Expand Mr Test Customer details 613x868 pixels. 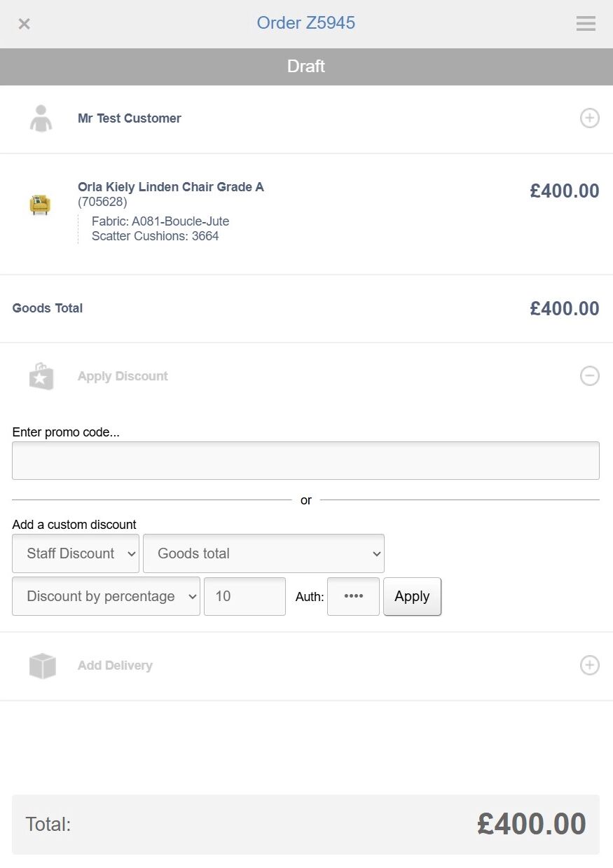point(589,118)
